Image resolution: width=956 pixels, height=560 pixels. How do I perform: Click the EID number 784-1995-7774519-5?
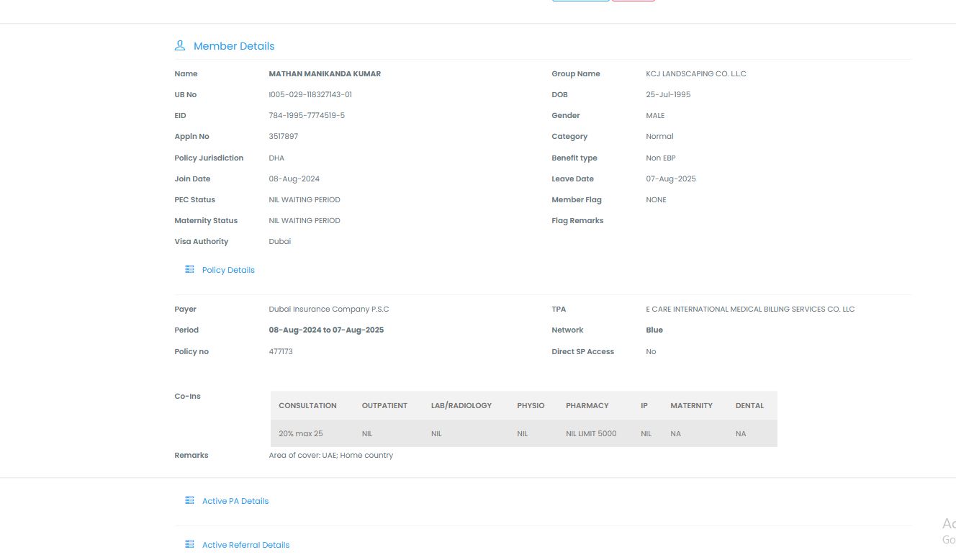(x=307, y=115)
